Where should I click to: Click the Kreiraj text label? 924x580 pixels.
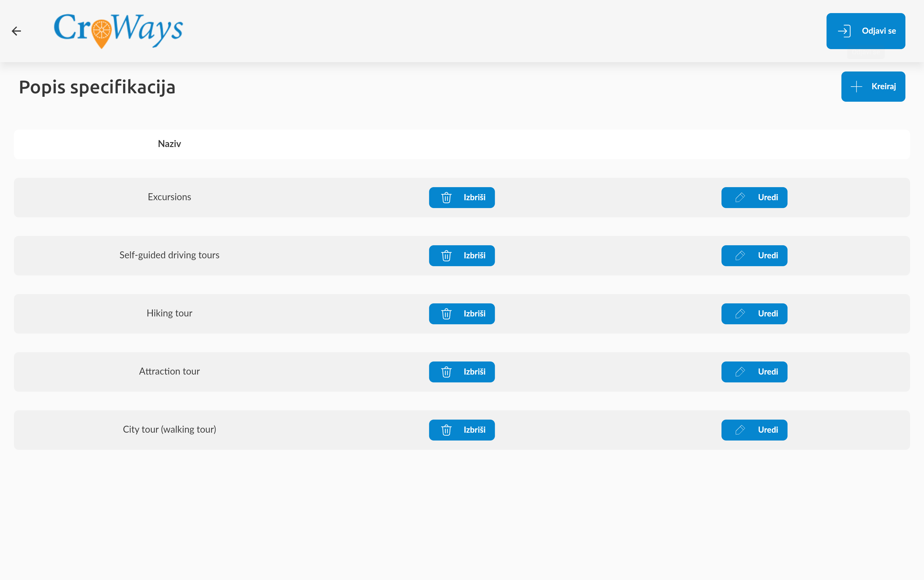point(883,87)
